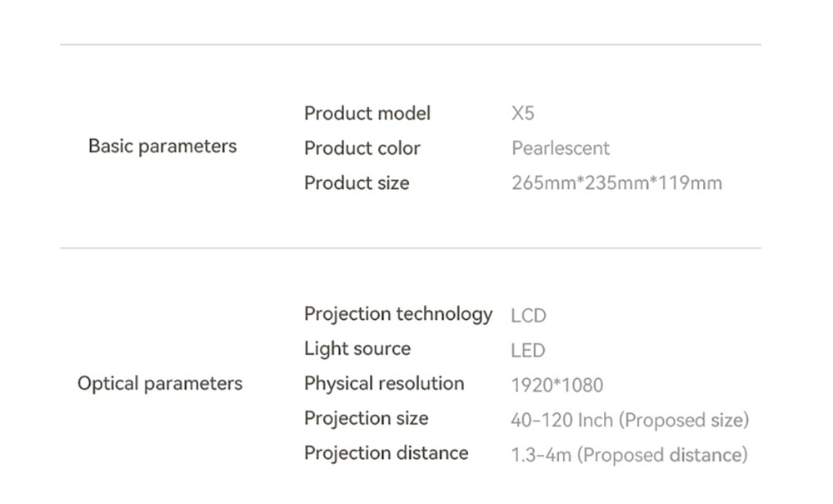The height and width of the screenshot is (504, 833).
Task: Click the 1920*1080 resolution value
Action: click(x=557, y=386)
